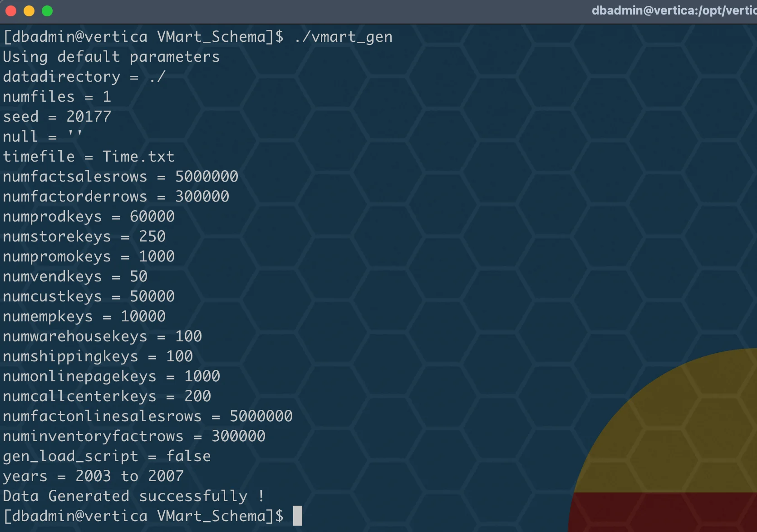Click the 'Using default parameters' line
Viewport: 757px width, 532px height.
point(111,57)
